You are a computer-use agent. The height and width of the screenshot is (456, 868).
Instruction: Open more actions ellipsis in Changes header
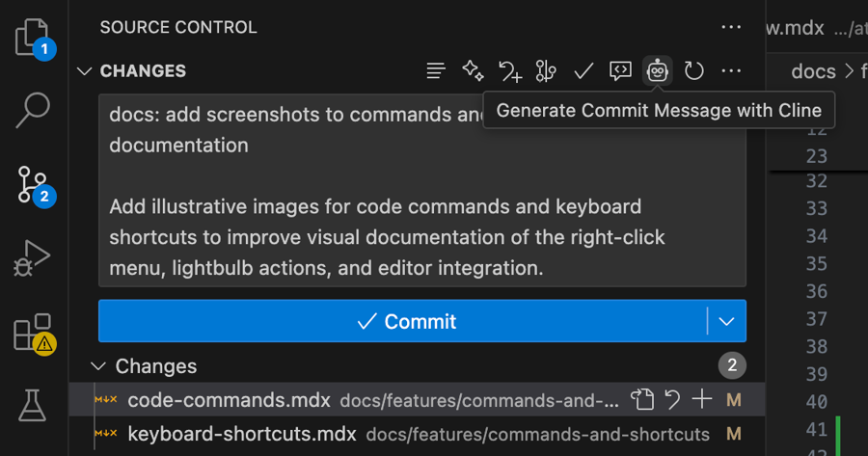pos(731,70)
